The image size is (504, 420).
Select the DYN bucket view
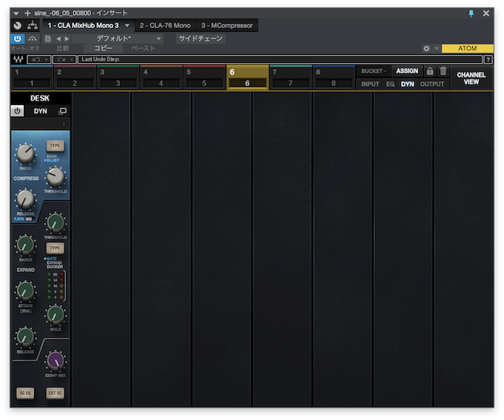point(407,84)
